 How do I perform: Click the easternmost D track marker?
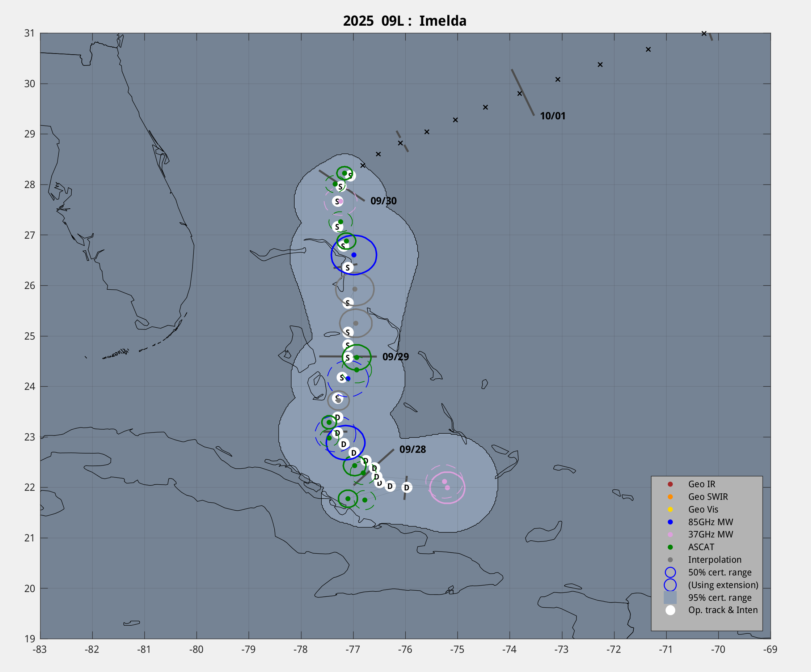point(407,488)
